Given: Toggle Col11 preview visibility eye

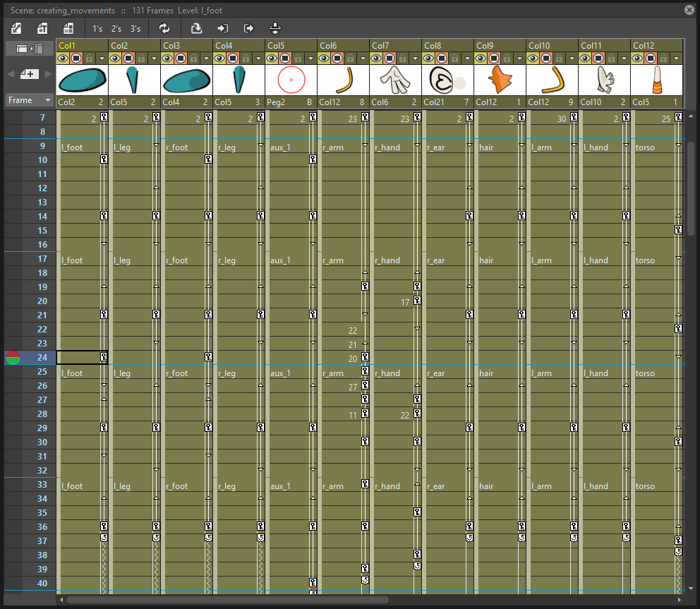Looking at the screenshot, I should 585,58.
